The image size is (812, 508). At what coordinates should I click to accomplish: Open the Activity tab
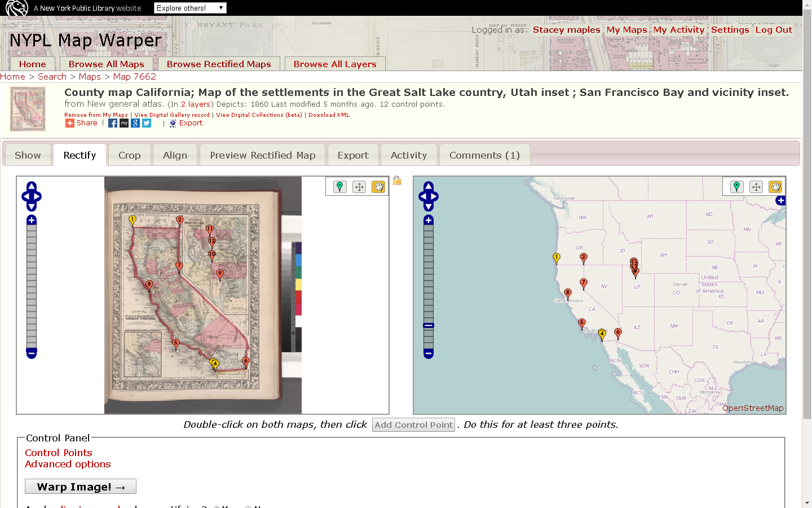coord(409,155)
